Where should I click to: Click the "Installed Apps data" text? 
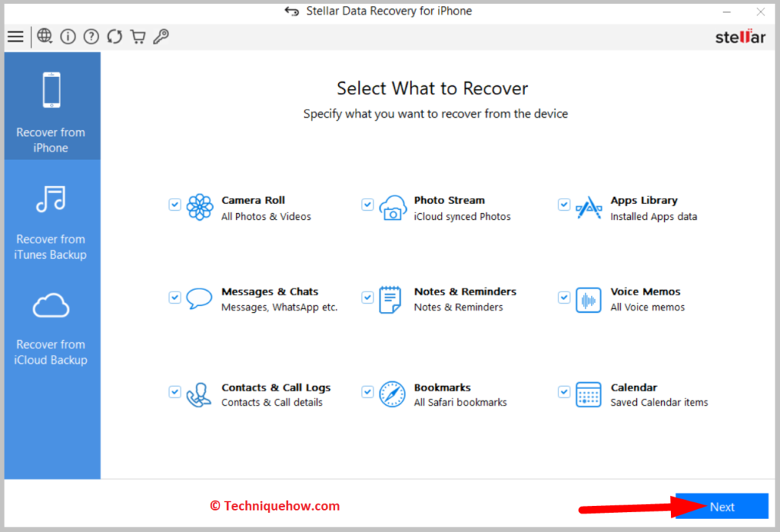[654, 217]
